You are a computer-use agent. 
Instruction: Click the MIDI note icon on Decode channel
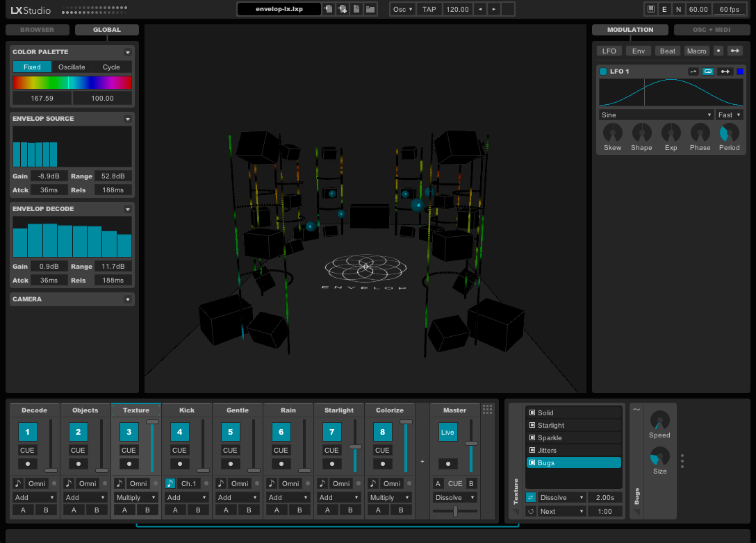tap(18, 483)
